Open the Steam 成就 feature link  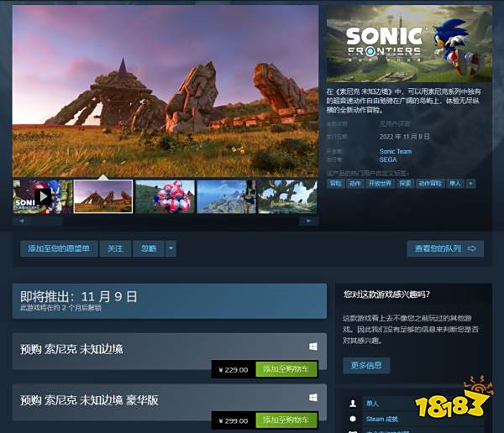pos(382,419)
